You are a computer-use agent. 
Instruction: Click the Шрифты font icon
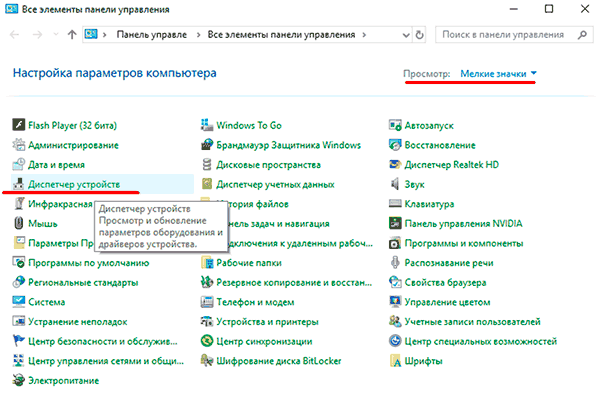coord(395,361)
